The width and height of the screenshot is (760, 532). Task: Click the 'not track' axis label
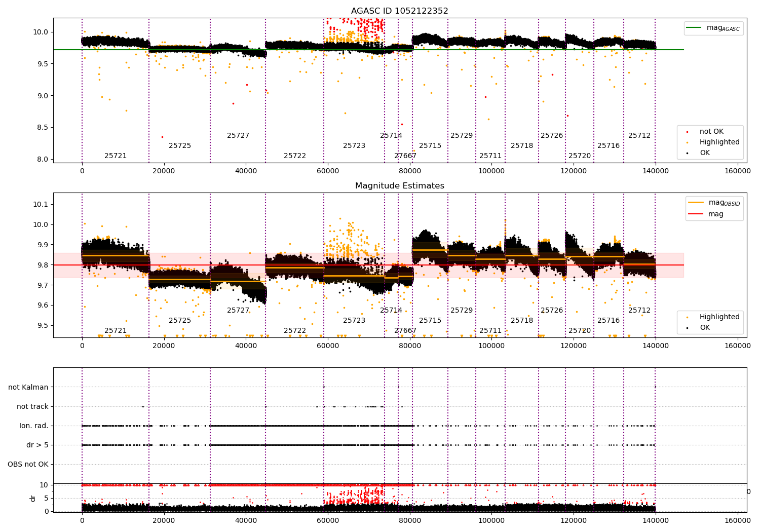[32, 407]
